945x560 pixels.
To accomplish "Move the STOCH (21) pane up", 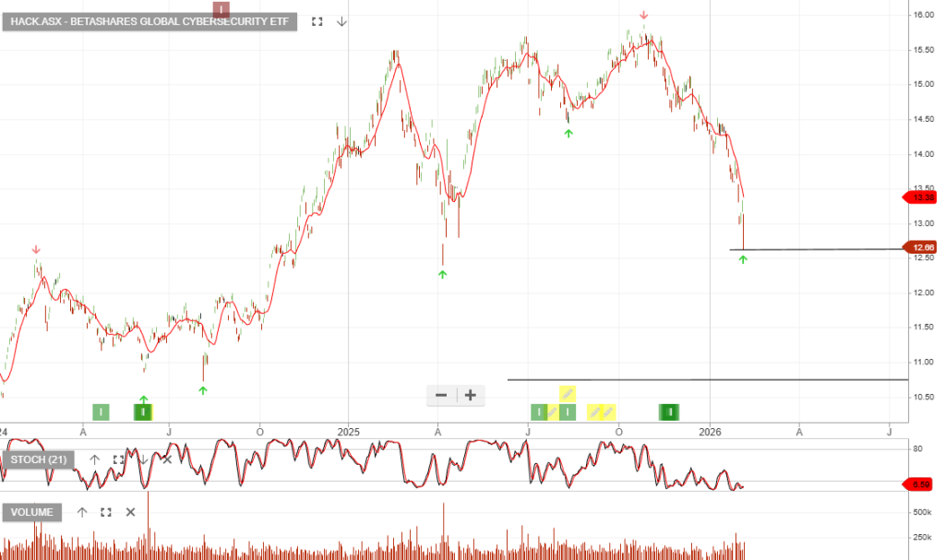I will pyautogui.click(x=94, y=459).
